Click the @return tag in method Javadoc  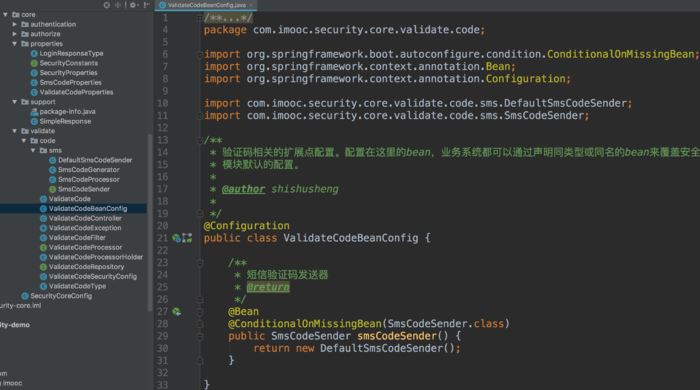point(268,287)
